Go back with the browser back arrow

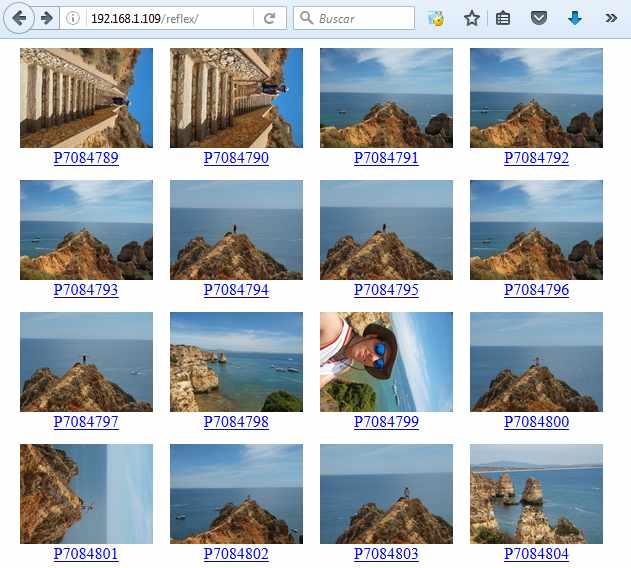tap(19, 18)
